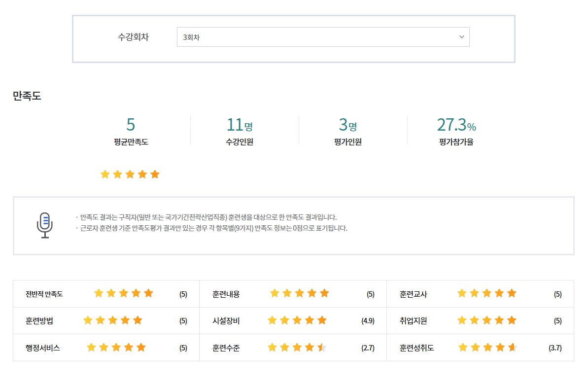Click the 11명 수강인원 figure
588x381 pixels.
pos(240,125)
